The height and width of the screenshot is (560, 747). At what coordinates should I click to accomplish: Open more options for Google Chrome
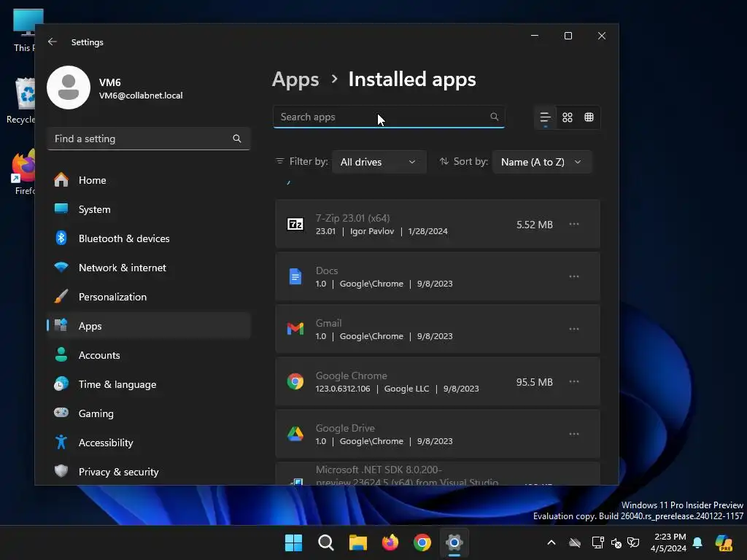tap(574, 381)
